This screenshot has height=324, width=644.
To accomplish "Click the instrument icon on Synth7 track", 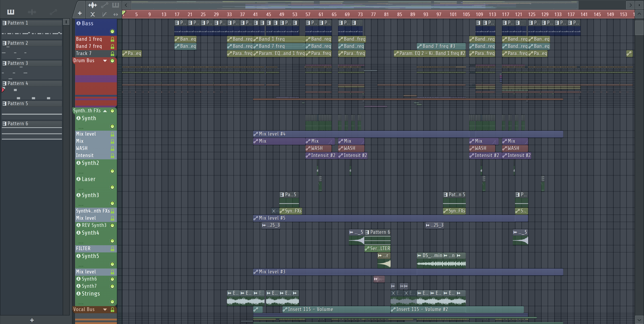I will point(78,286).
